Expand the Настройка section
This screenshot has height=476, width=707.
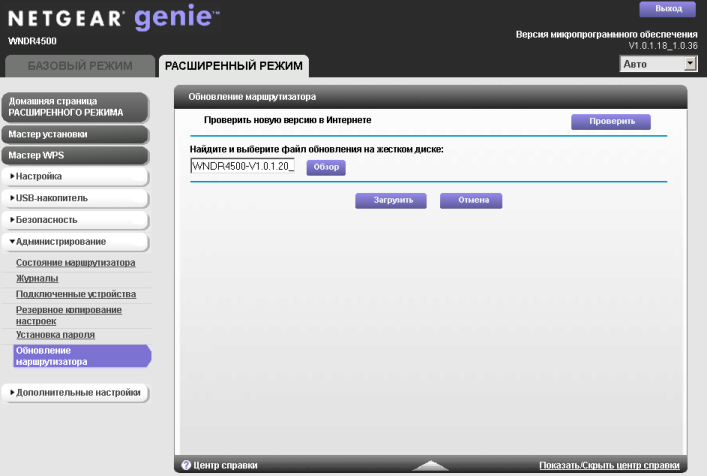pos(75,176)
